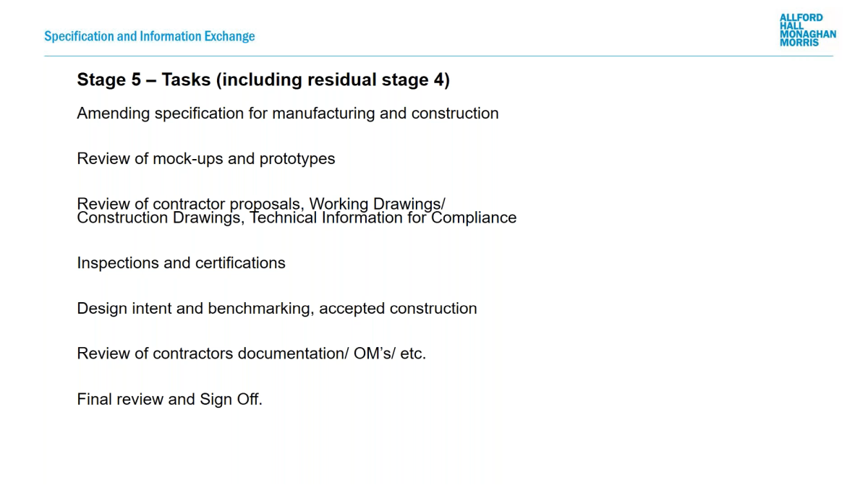The image size is (868, 488).
Task: Select the Inspections and certifications line
Action: (x=182, y=263)
